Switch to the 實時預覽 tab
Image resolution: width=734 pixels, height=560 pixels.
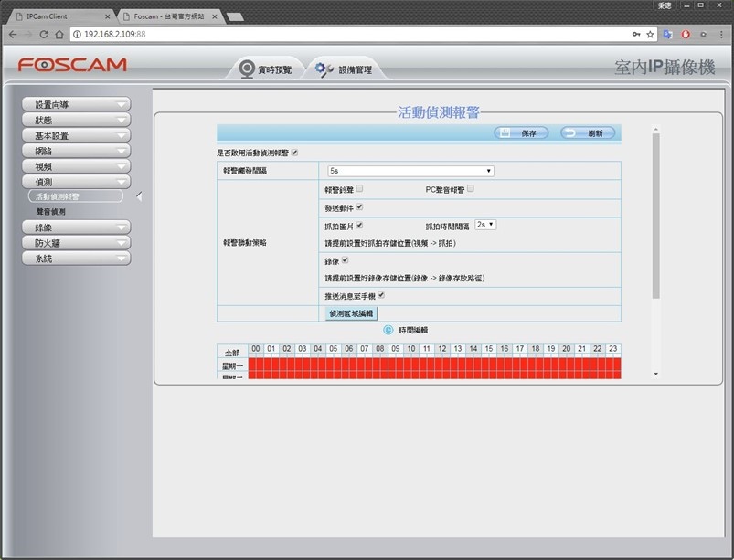click(x=265, y=69)
